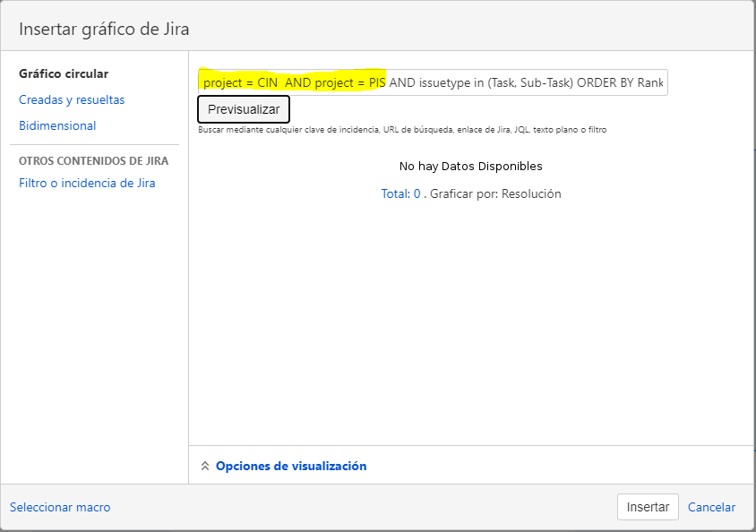Click the Graficar por: Resolución text
Image resolution: width=756 pixels, height=532 pixels.
495,193
